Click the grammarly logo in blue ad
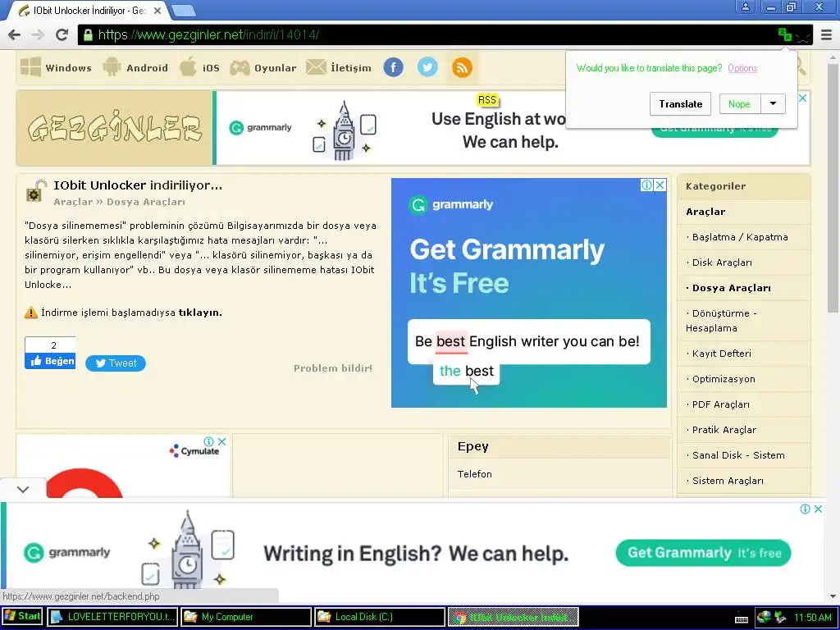 (x=451, y=204)
